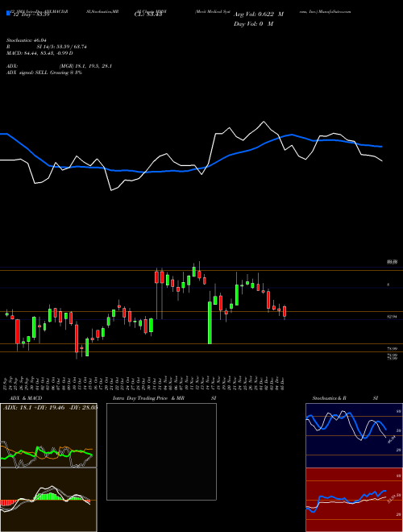This screenshot has width=403, height=532.
Task: Click the MACD histogram chart panel
Action: click(48, 500)
